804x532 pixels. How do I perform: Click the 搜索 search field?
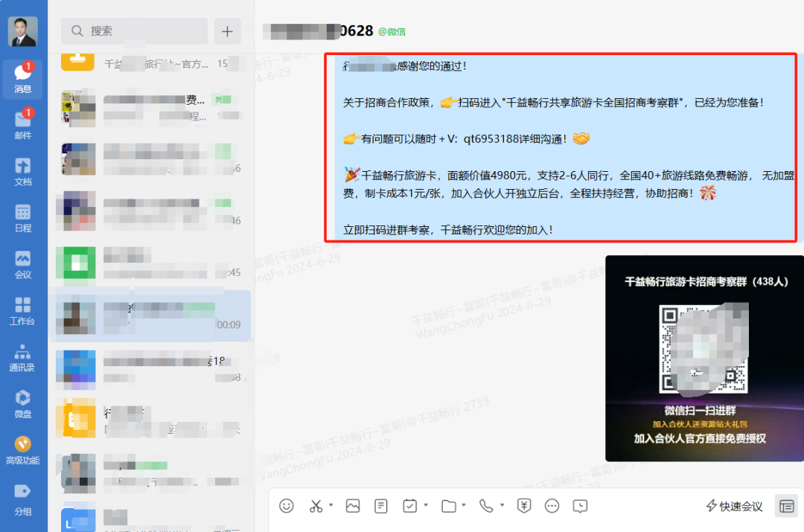pyautogui.click(x=134, y=31)
